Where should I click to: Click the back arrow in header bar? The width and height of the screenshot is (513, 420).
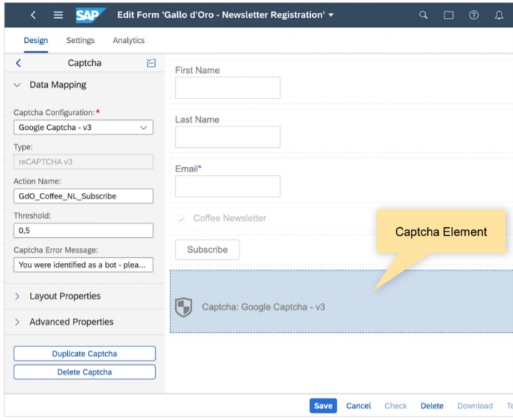[x=33, y=15]
